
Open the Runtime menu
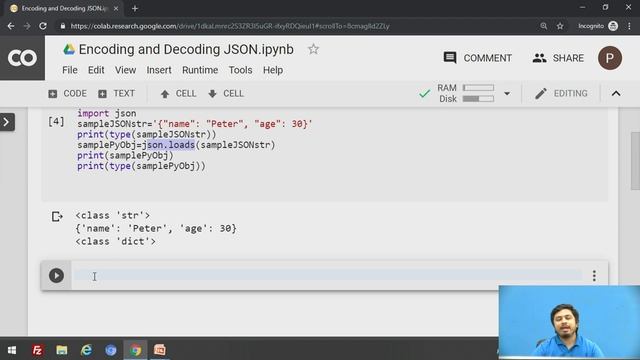(200, 70)
